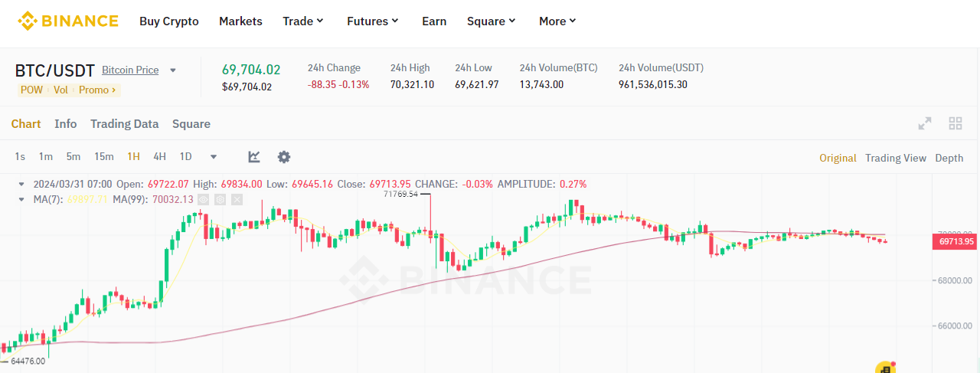The image size is (980, 373).
Task: Click the Bitcoin Price link
Action: coord(130,70)
